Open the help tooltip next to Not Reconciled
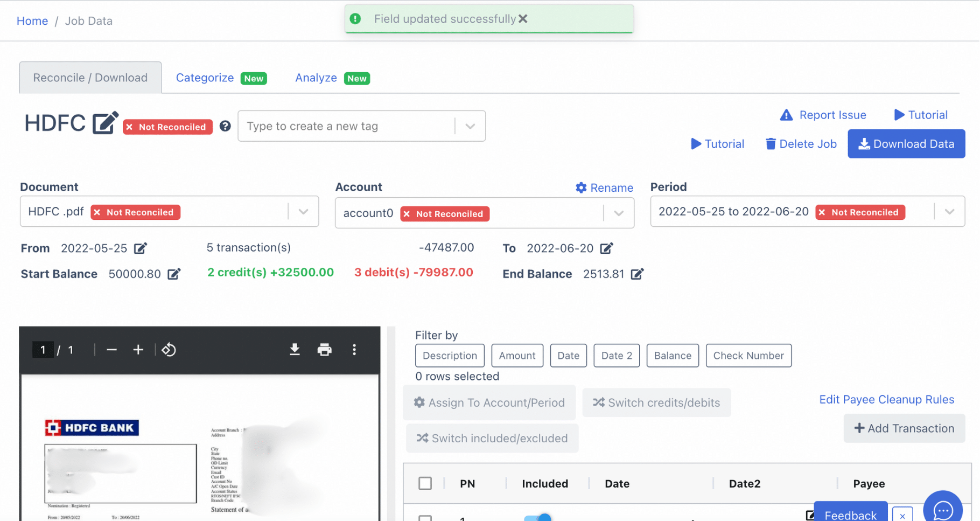 coord(225,126)
